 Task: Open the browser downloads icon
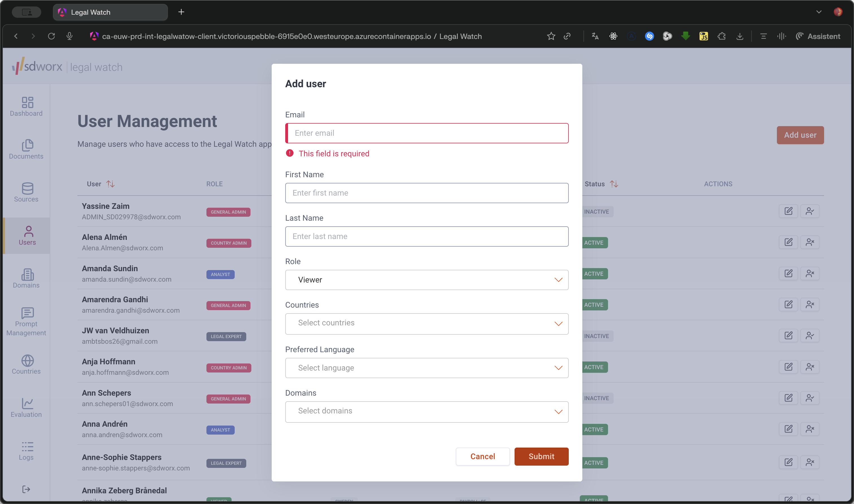[739, 36]
